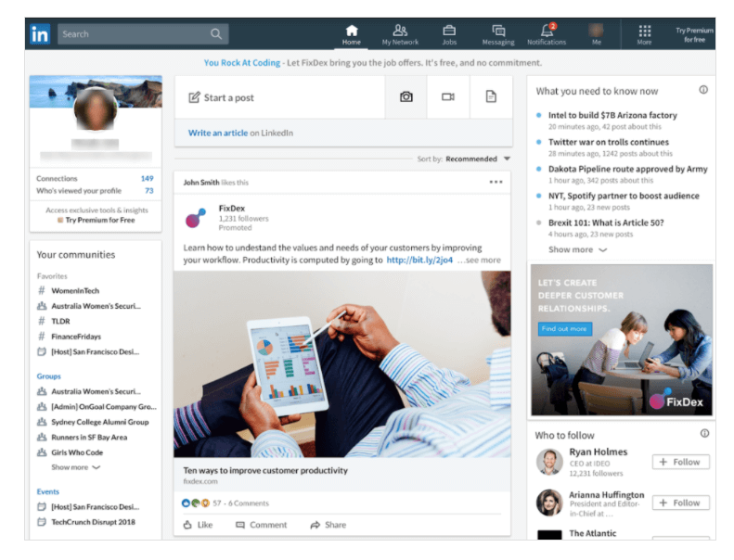Screen dimensions: 734x560
Task: Click the profile avatar photo
Action: (x=96, y=109)
